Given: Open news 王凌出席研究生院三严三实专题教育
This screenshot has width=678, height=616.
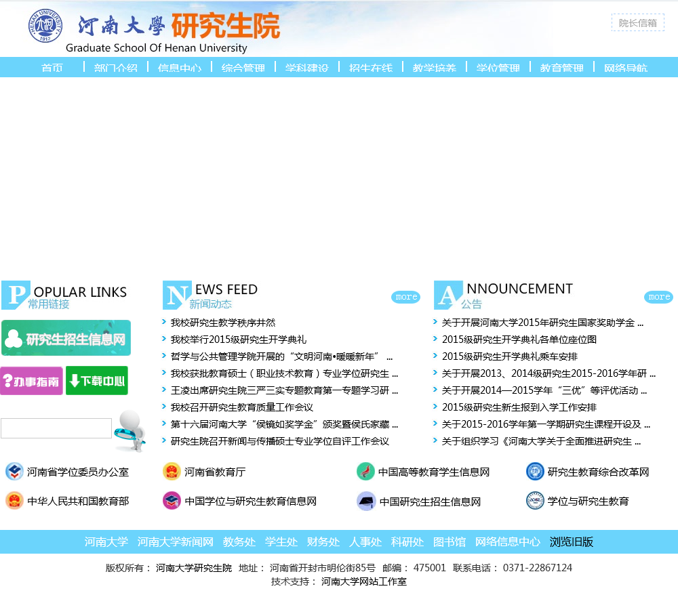Looking at the screenshot, I should [284, 390].
